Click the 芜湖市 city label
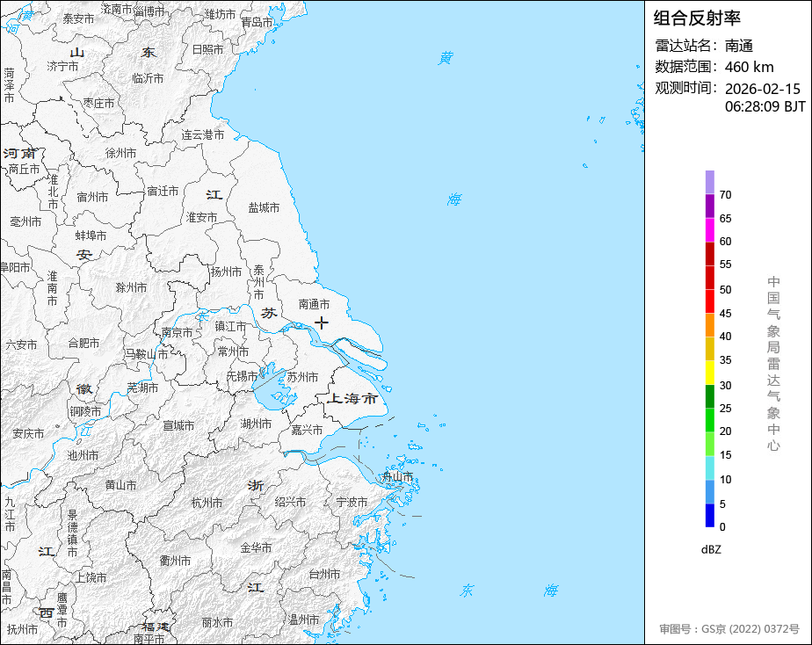Viewport: 812px width, 645px height. click(x=142, y=388)
